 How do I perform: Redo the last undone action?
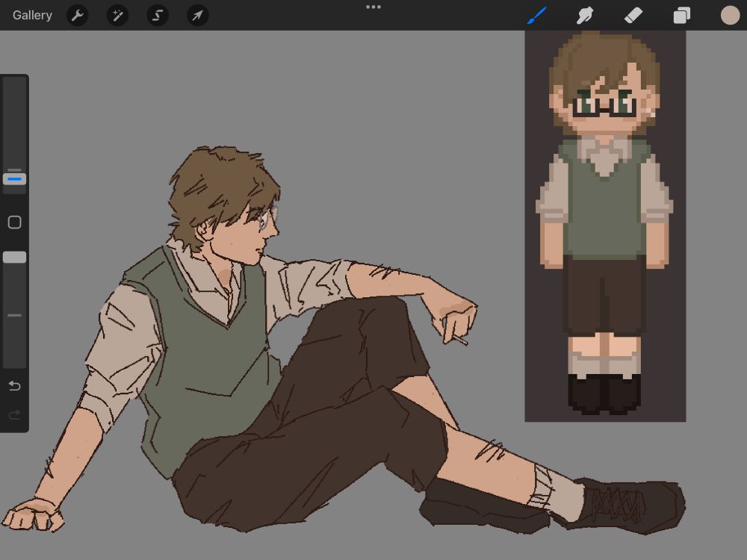click(x=15, y=414)
